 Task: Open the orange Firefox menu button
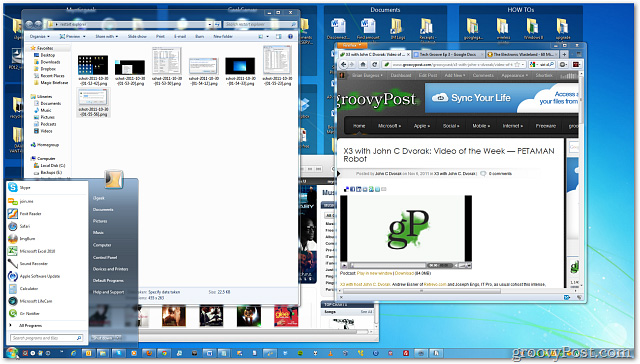tap(353, 45)
